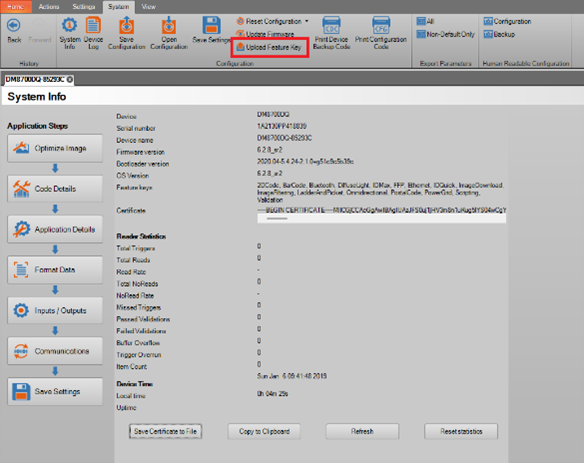This screenshot has width=584, height=463.
Task: Export Non-Default Only parameters
Action: tap(445, 34)
